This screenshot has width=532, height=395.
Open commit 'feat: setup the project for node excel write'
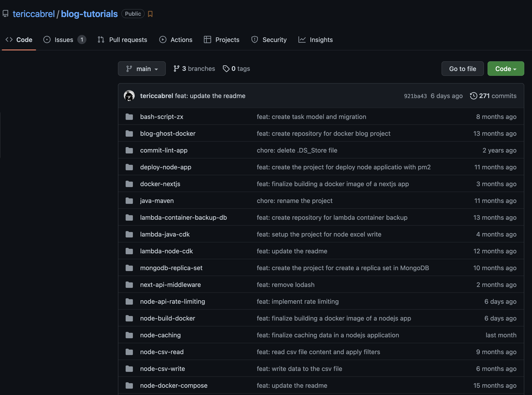coord(319,234)
